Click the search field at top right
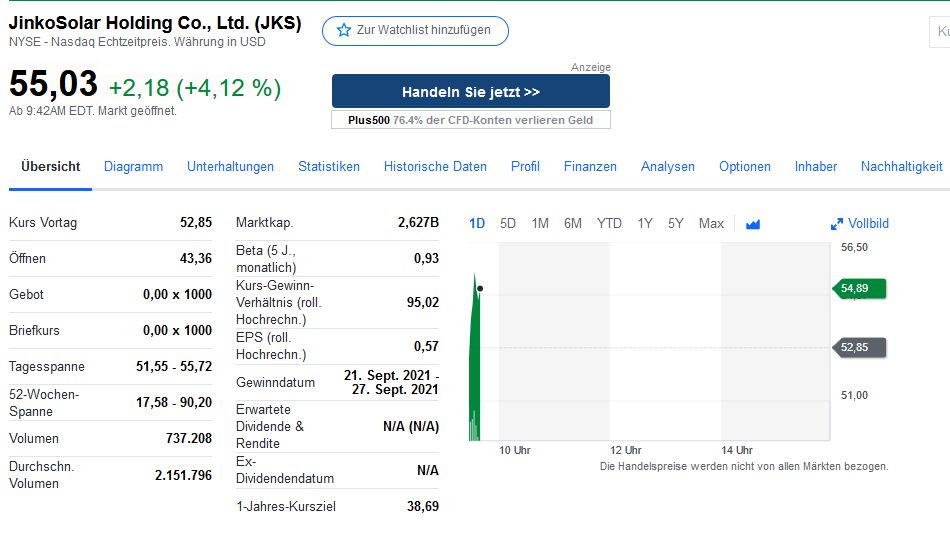Viewport: 950px width, 547px height. pos(940,31)
